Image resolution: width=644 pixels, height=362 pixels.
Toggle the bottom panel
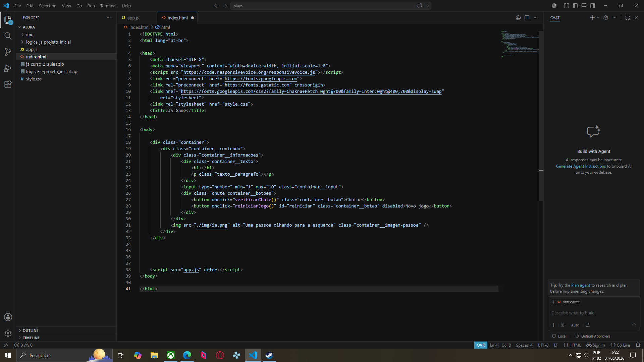coord(584,6)
